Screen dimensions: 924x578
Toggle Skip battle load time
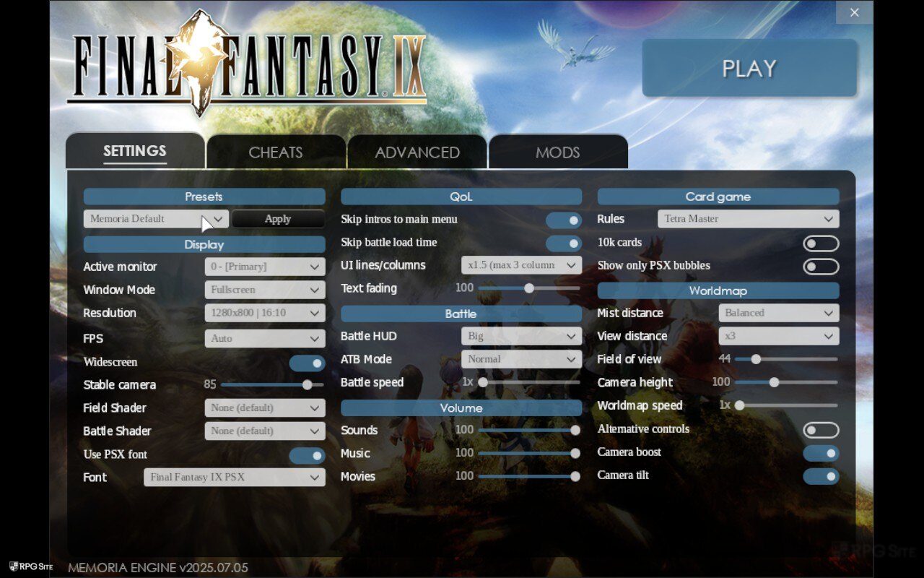(564, 243)
